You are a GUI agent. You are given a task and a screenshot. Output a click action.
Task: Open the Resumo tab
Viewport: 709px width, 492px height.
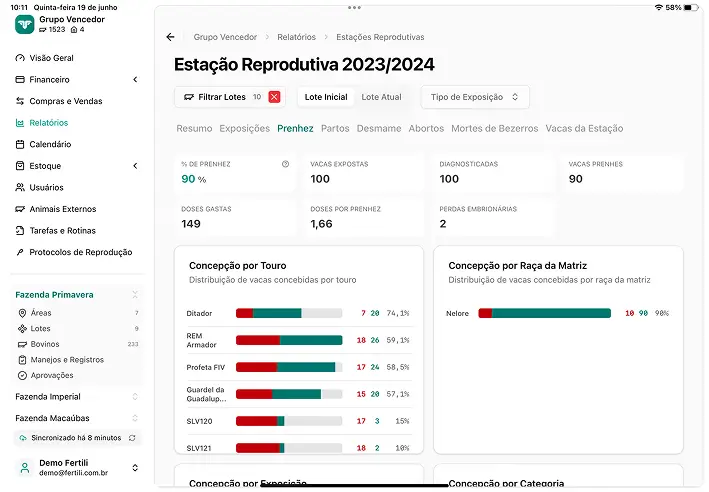pos(194,128)
